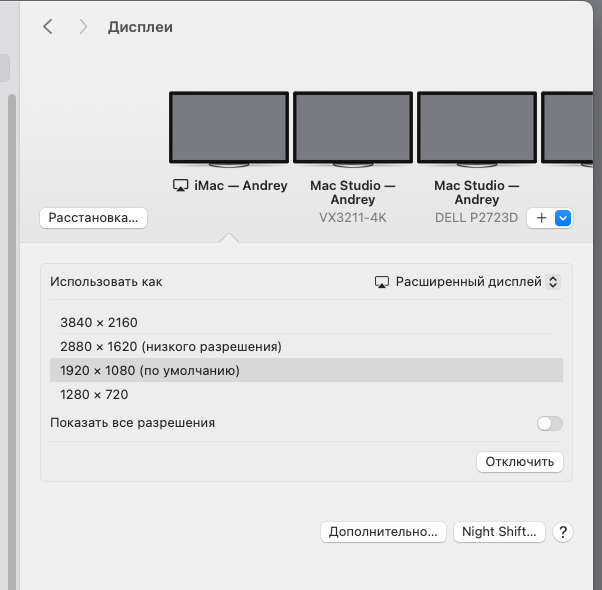Click the Mac Studio — Andrey DELL P2723D label
The height and width of the screenshot is (590, 602).
click(x=476, y=202)
